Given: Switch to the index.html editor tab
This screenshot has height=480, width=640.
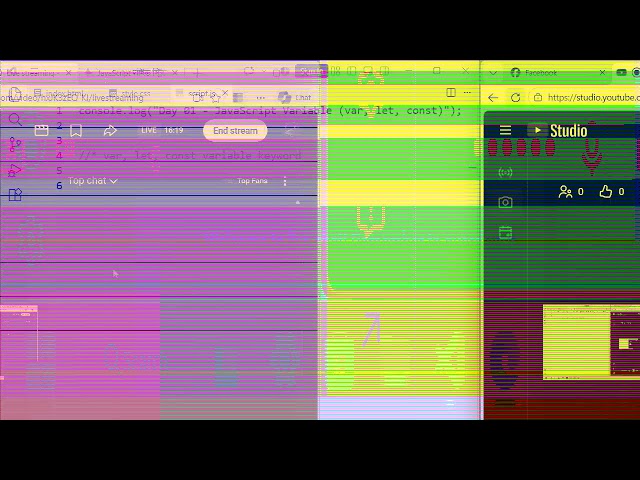Looking at the screenshot, I should 60,93.
